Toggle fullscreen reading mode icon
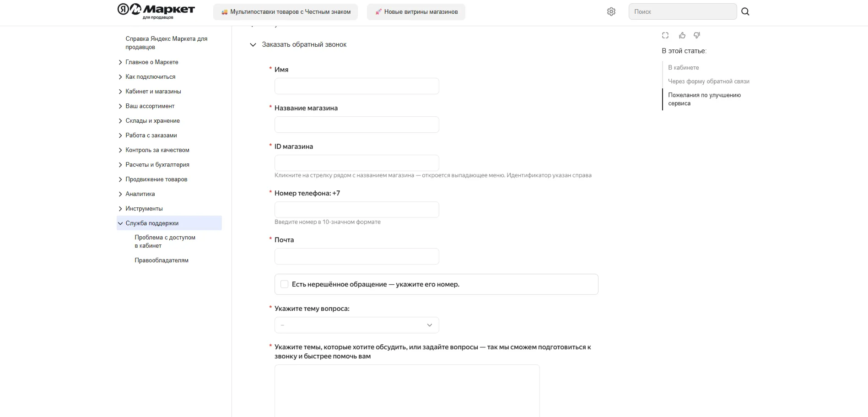 click(x=665, y=35)
